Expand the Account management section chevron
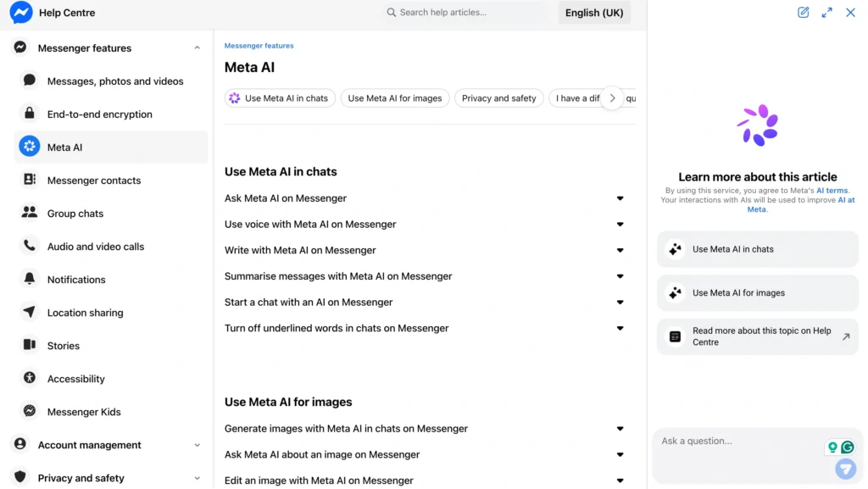Image resolution: width=868 pixels, height=489 pixels. [x=197, y=445]
